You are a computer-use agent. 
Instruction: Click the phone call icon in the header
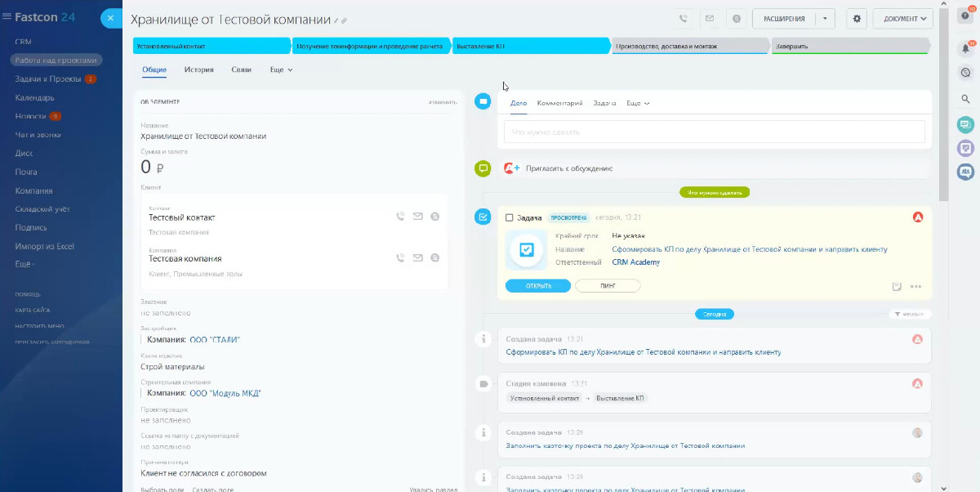click(x=683, y=18)
